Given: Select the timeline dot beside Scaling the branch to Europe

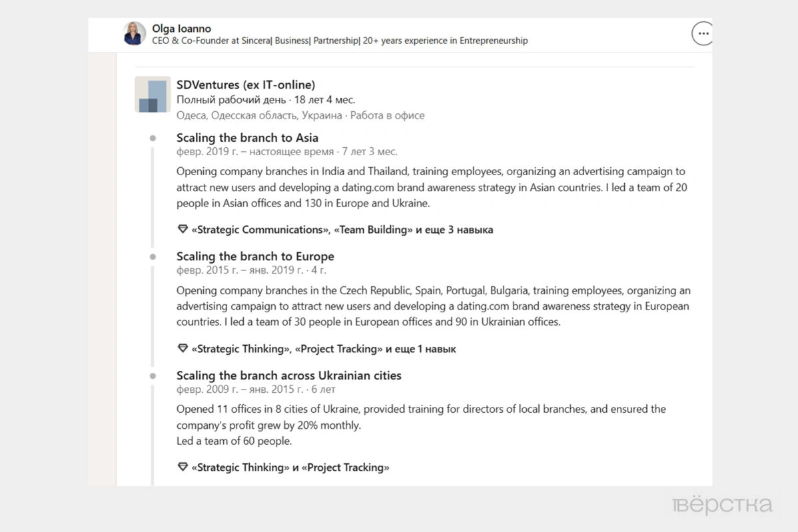Looking at the screenshot, I should pyautogui.click(x=153, y=257).
